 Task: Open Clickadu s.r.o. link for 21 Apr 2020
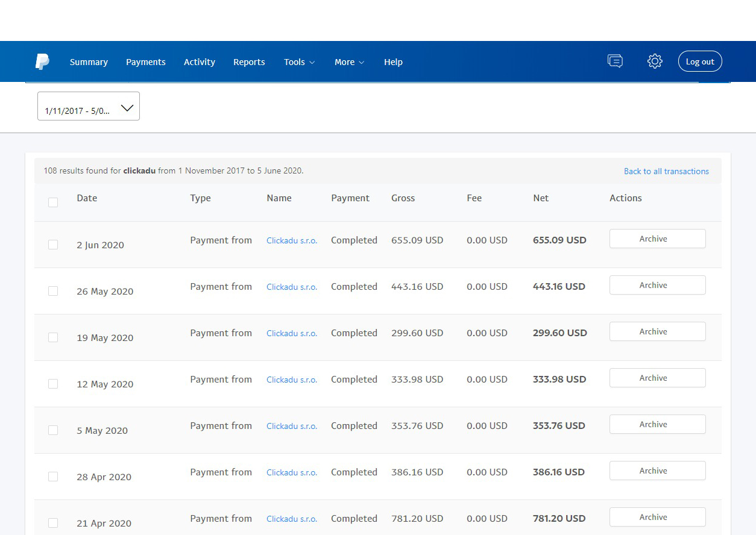point(292,519)
